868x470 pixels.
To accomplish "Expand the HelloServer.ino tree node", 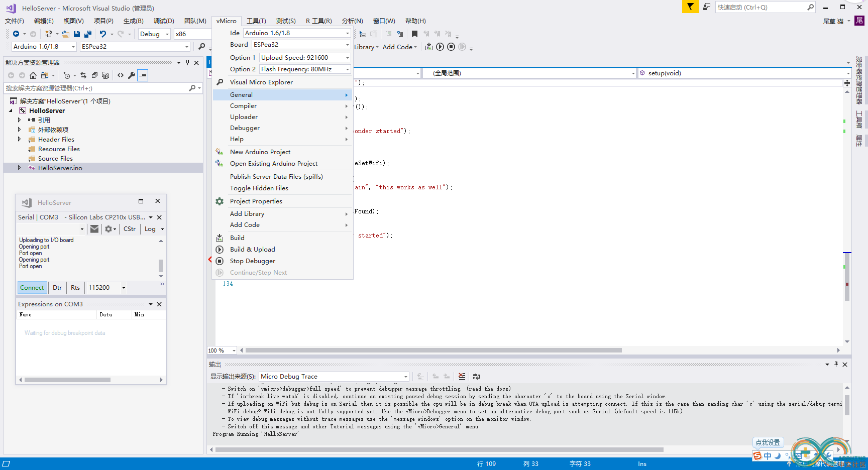I will pyautogui.click(x=20, y=168).
